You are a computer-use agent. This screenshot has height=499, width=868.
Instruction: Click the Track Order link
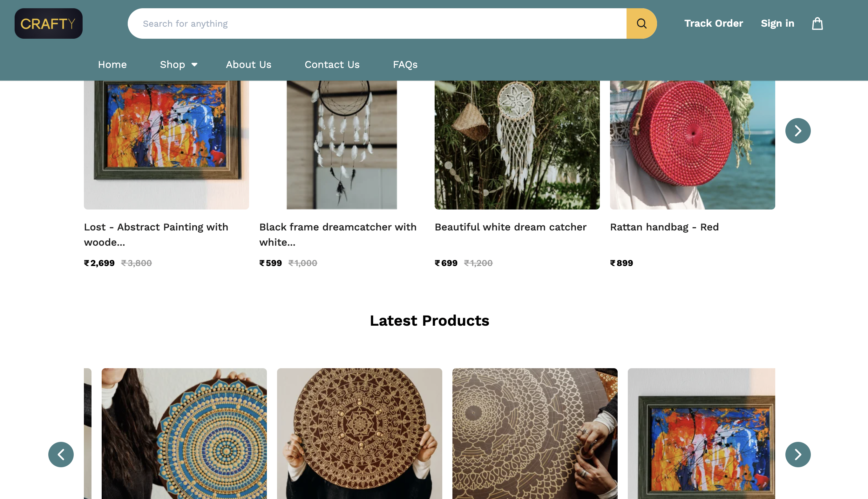pyautogui.click(x=714, y=23)
